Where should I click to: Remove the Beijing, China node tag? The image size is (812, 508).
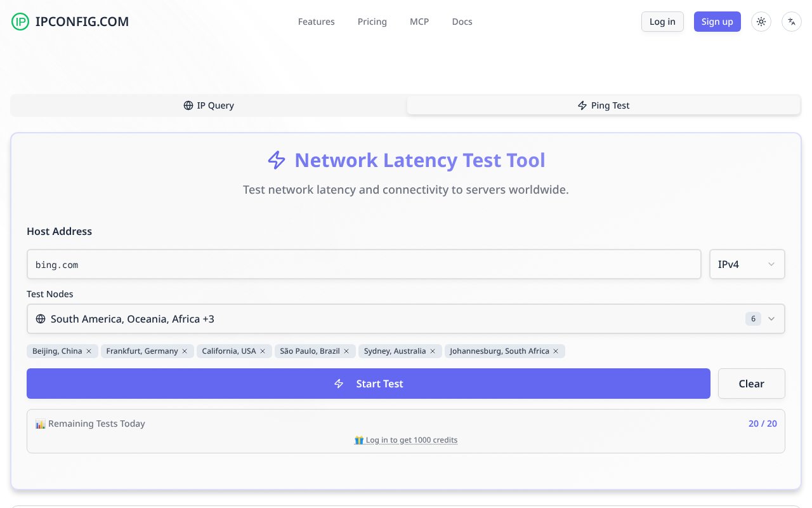click(x=89, y=351)
